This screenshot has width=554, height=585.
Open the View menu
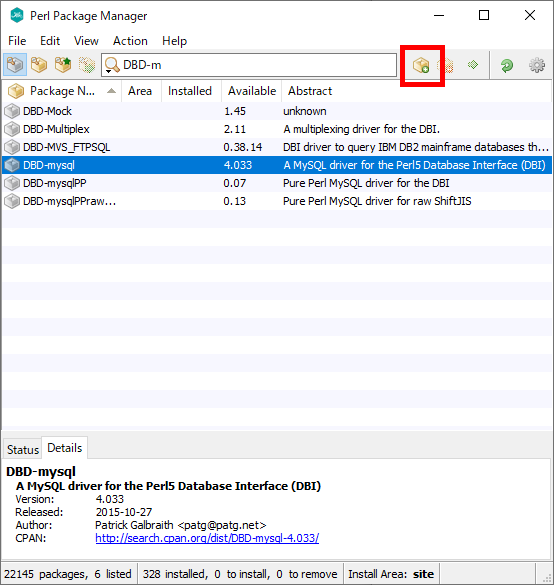click(86, 41)
